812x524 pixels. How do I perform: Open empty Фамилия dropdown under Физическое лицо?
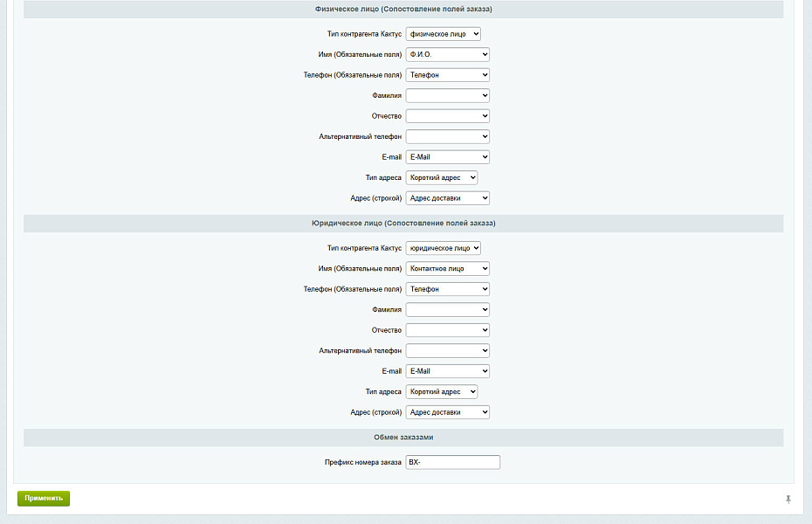[x=447, y=95]
